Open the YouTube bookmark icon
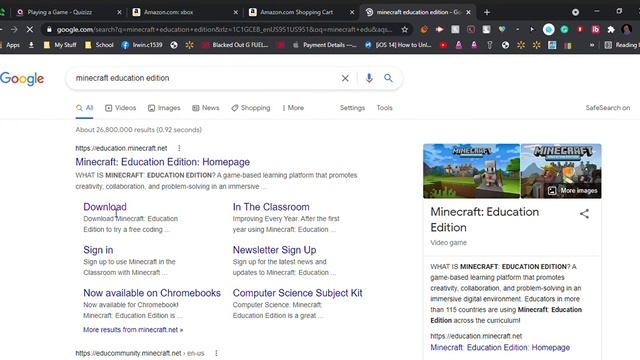This screenshot has width=640, height=360. (443, 45)
